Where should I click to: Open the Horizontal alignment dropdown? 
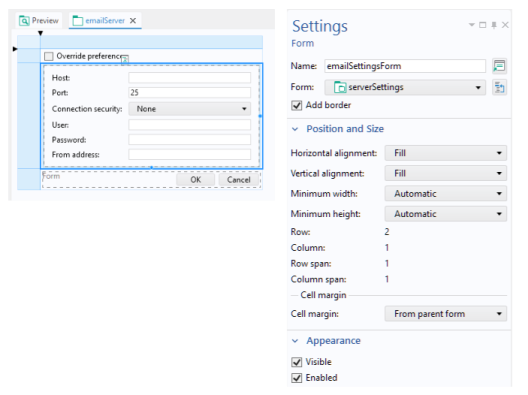[446, 153]
